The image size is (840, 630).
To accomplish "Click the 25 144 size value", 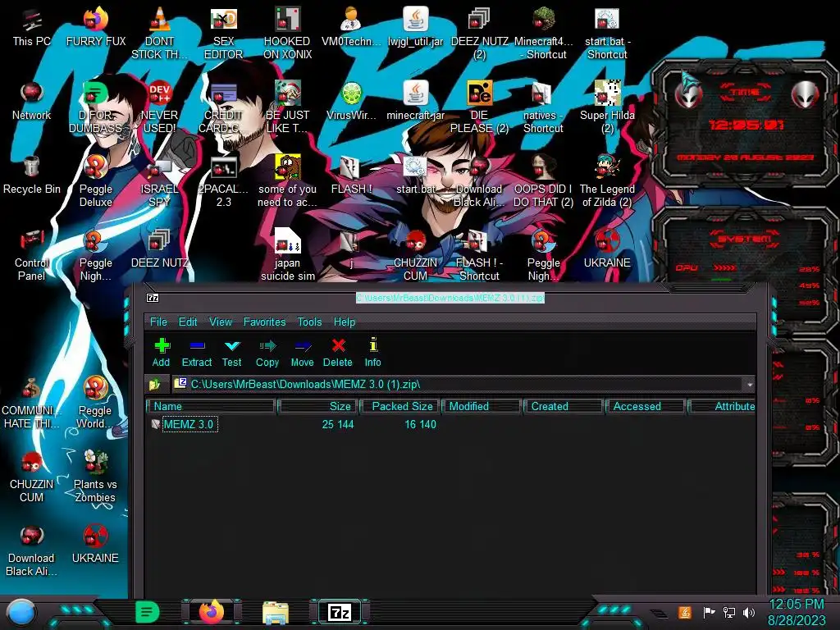I will point(337,424).
